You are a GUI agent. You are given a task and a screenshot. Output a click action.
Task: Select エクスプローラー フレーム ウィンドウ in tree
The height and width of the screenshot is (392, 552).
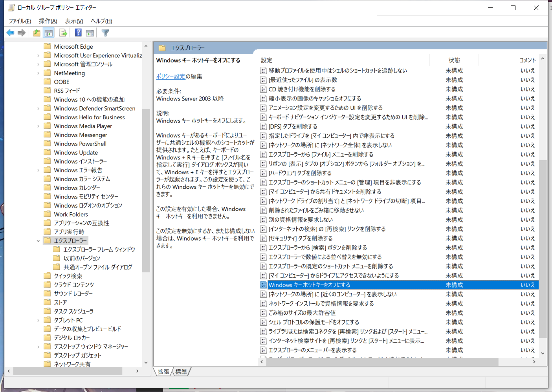(99, 250)
